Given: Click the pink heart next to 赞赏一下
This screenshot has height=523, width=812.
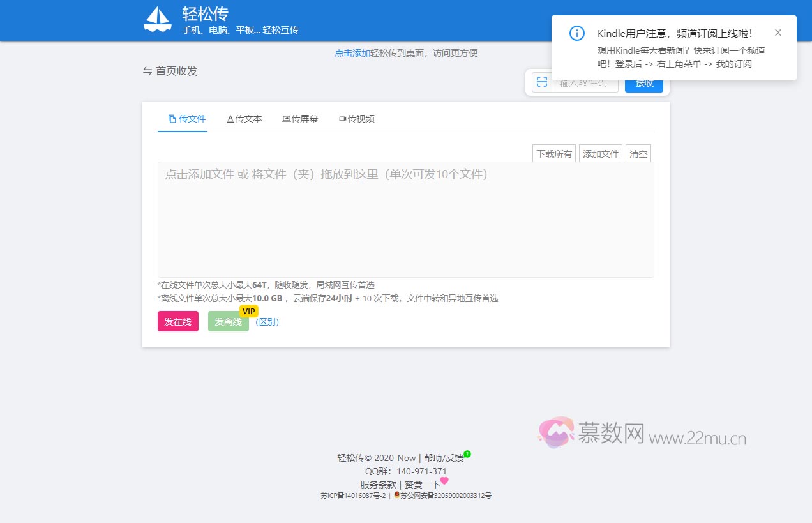Looking at the screenshot, I should (x=444, y=480).
